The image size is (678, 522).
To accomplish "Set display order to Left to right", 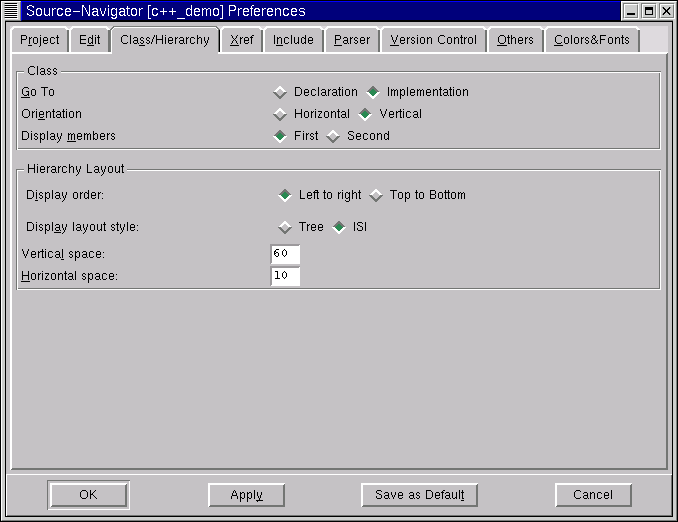I will pyautogui.click(x=285, y=195).
